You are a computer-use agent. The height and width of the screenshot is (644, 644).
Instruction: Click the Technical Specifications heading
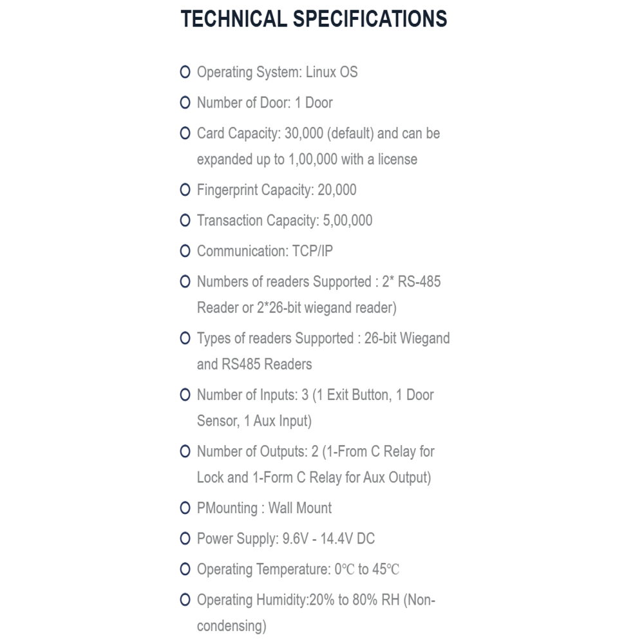pyautogui.click(x=314, y=19)
